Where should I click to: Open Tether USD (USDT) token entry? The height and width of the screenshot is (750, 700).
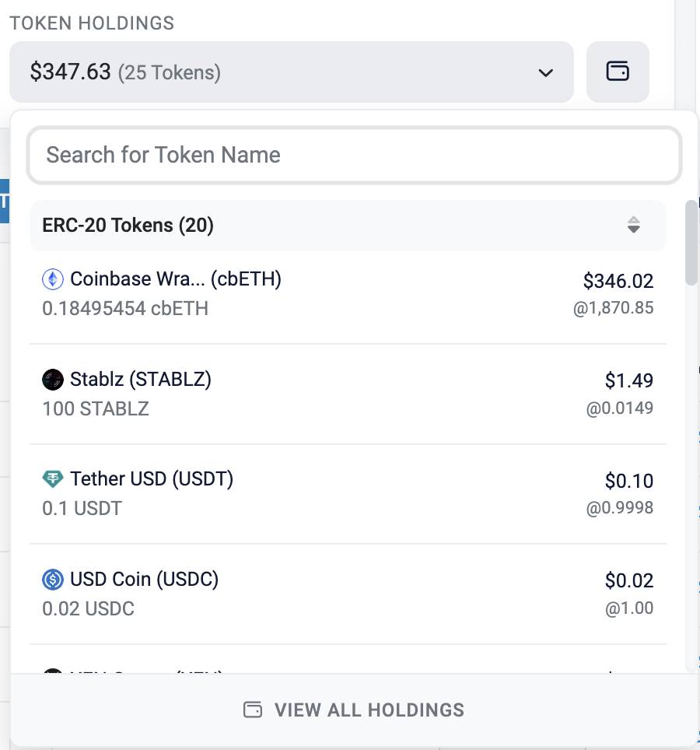pyautogui.click(x=348, y=493)
